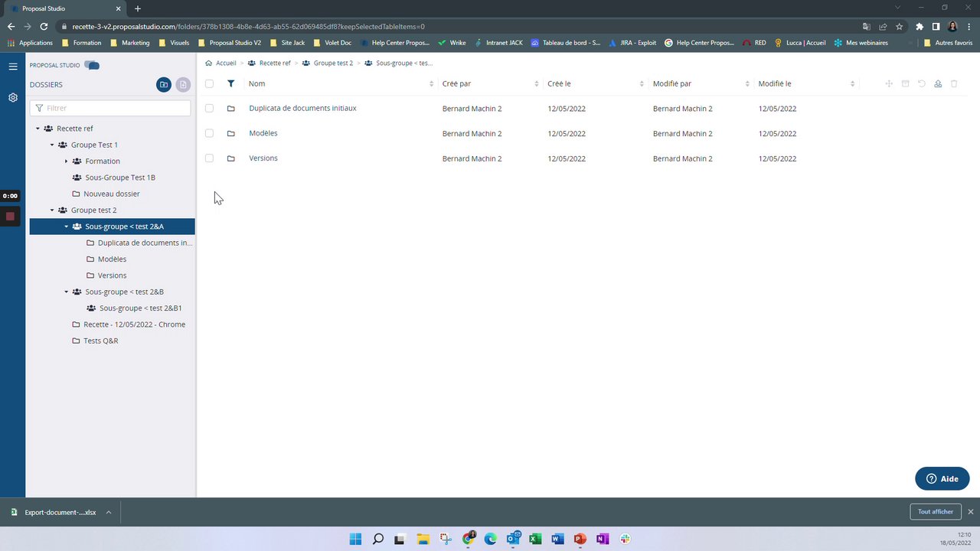
Task: Check the Modèles row checkbox
Action: click(209, 134)
